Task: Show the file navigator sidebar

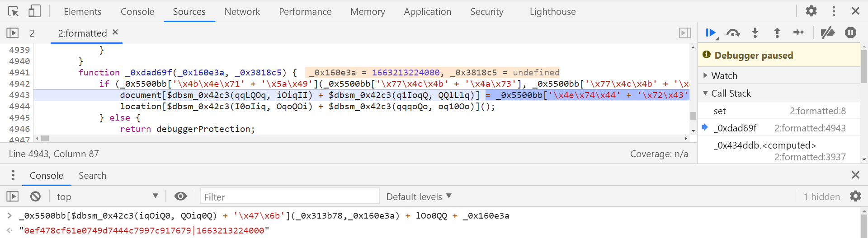Action: click(13, 33)
